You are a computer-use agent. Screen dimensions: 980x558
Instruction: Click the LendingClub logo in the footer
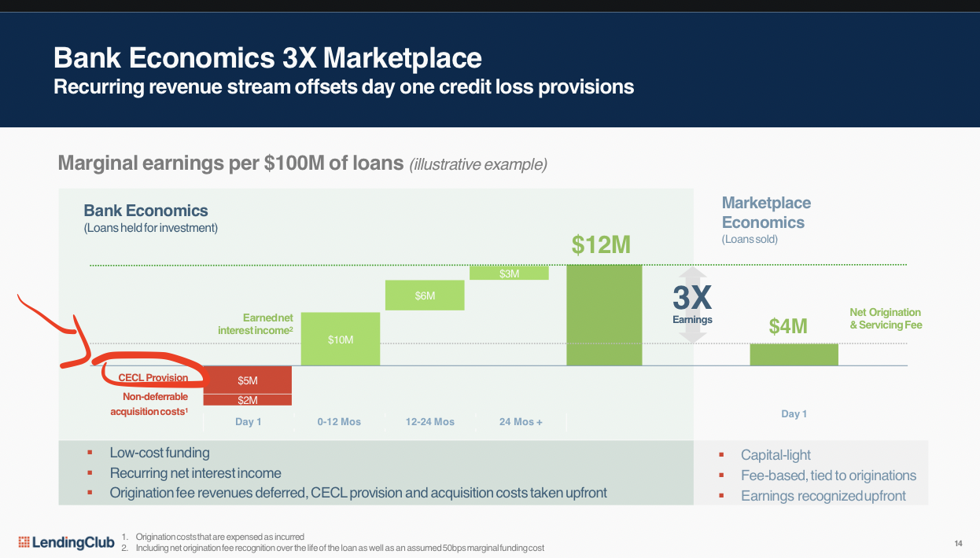point(66,542)
